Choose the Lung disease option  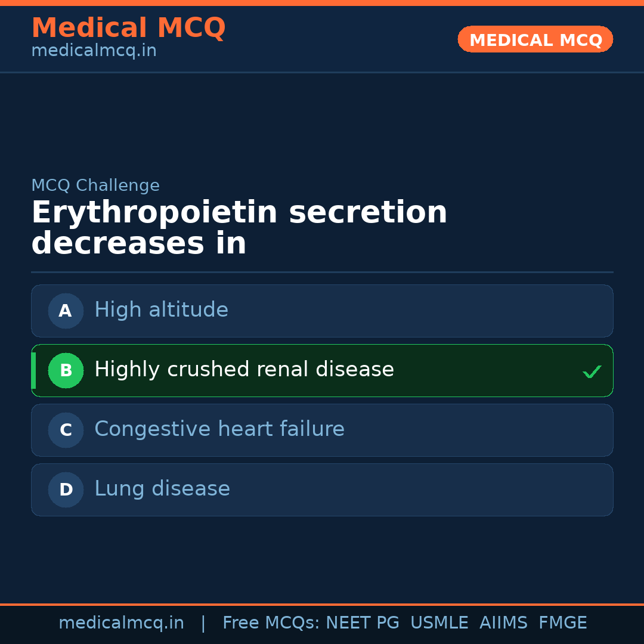coord(162,489)
